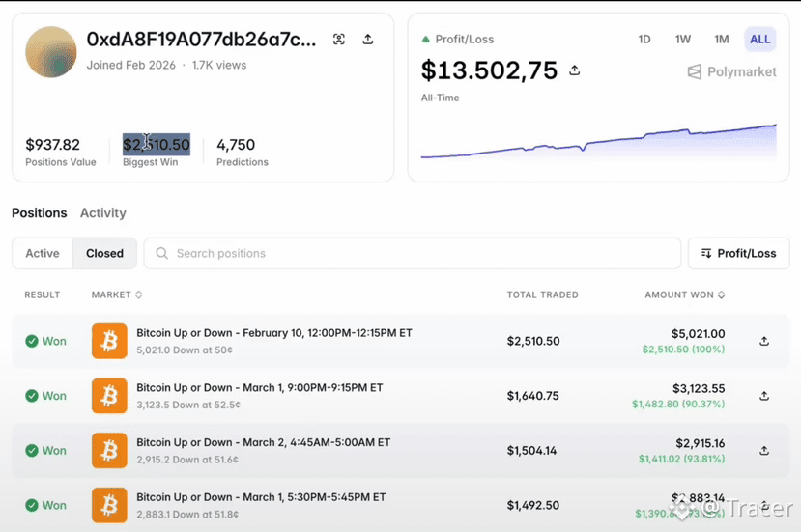
Task: Open Bitcoin Up or Down March 2 4:45AM market
Action: [x=263, y=442]
